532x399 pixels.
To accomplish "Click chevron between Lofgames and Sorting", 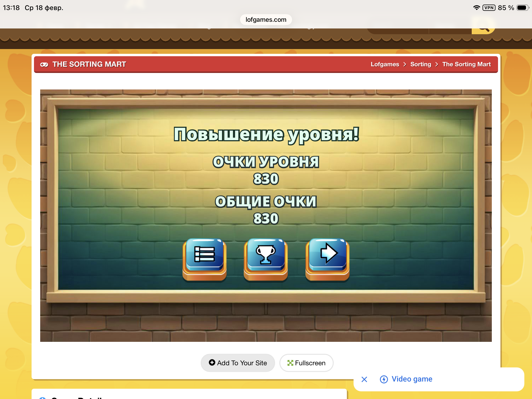I will pyautogui.click(x=405, y=64).
